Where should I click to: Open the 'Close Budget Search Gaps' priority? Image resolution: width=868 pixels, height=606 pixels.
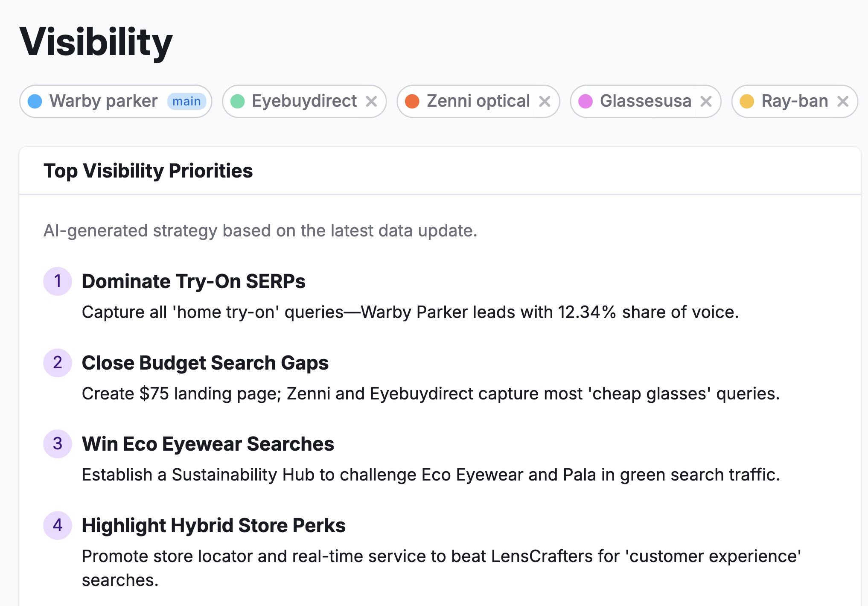205,363
